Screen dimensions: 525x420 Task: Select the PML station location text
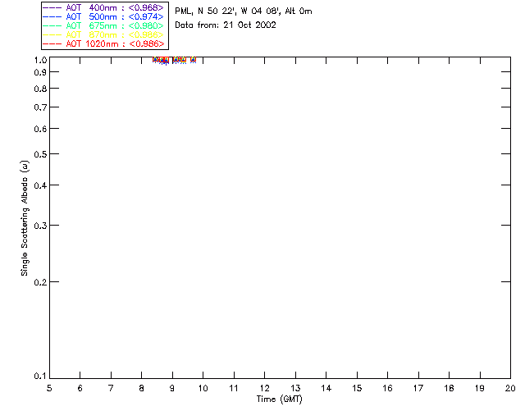pyautogui.click(x=244, y=11)
